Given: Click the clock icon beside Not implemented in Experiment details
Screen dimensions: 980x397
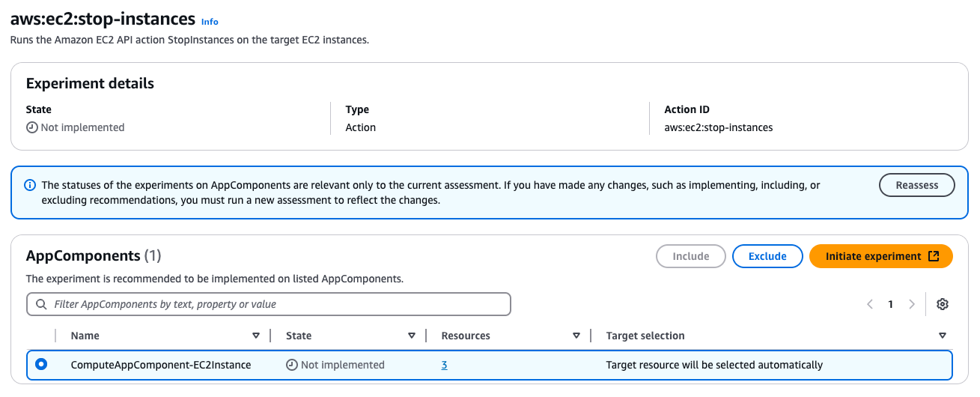Looking at the screenshot, I should [x=31, y=127].
